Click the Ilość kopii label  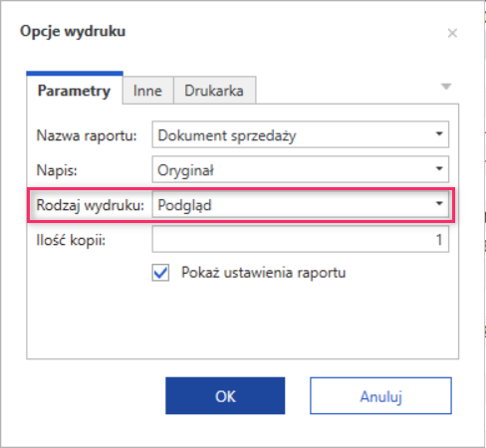click(71, 240)
